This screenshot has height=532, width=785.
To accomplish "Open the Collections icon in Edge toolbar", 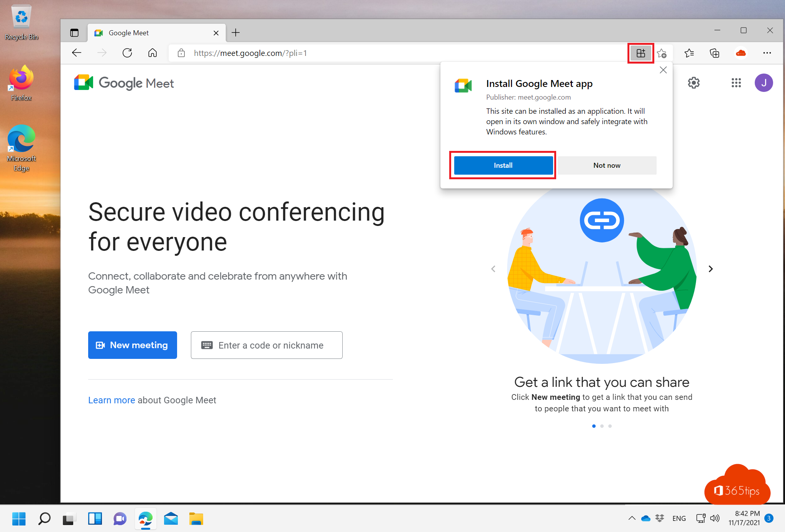I will pyautogui.click(x=714, y=53).
